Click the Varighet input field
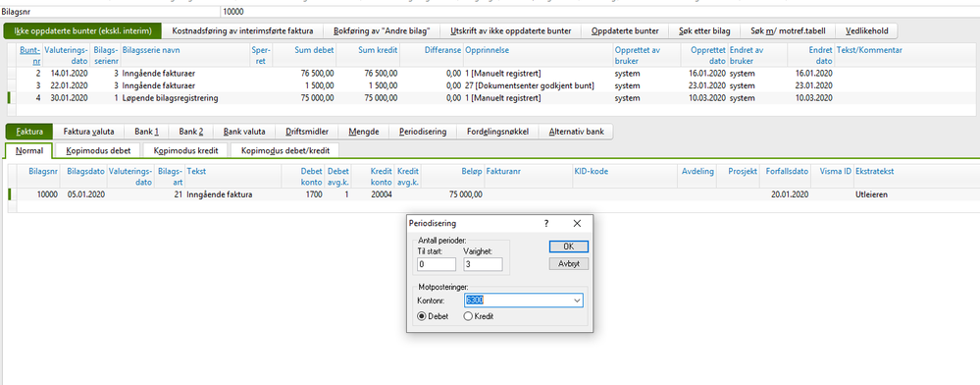The image size is (980, 385). 483,264
